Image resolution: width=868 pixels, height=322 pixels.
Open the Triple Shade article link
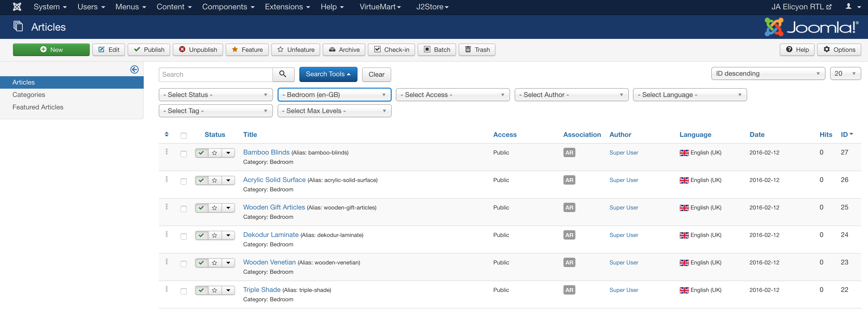[x=261, y=290]
